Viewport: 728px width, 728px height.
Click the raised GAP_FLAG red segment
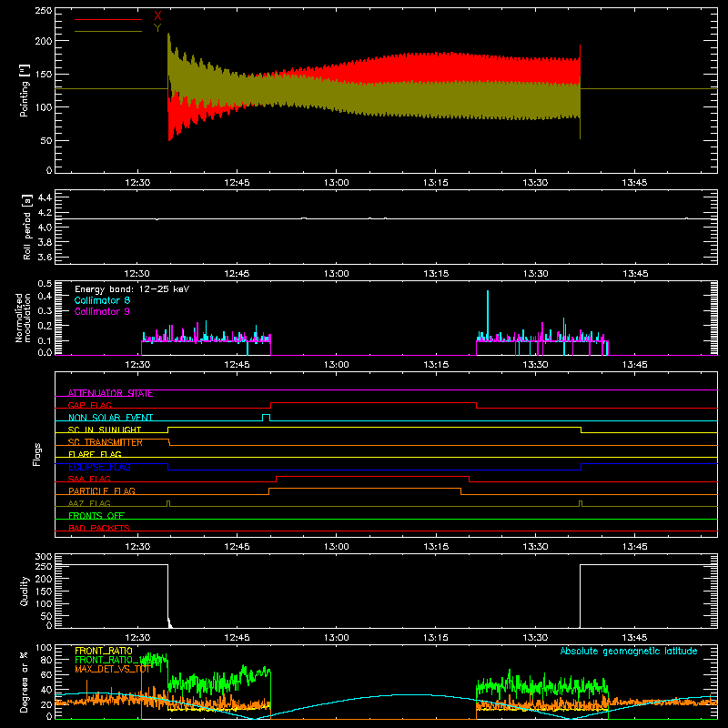tap(373, 402)
